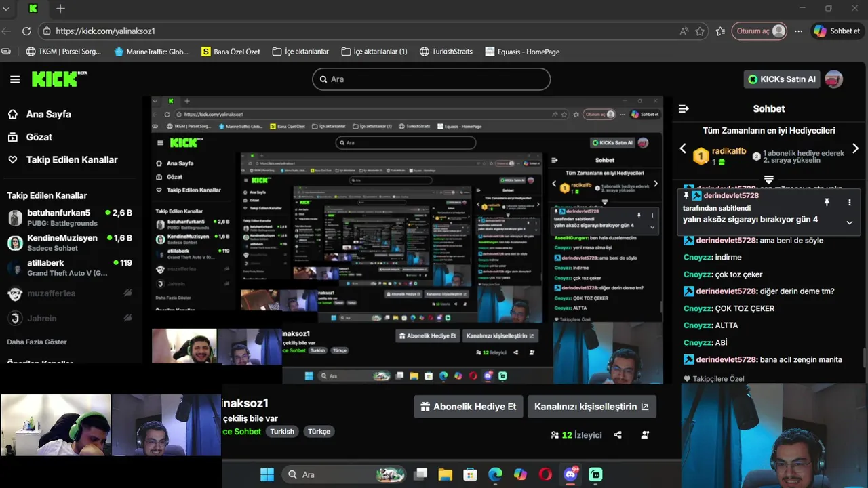Open MarineTraffic: Glob... bookmark
Image resolution: width=868 pixels, height=488 pixels.
(151, 52)
